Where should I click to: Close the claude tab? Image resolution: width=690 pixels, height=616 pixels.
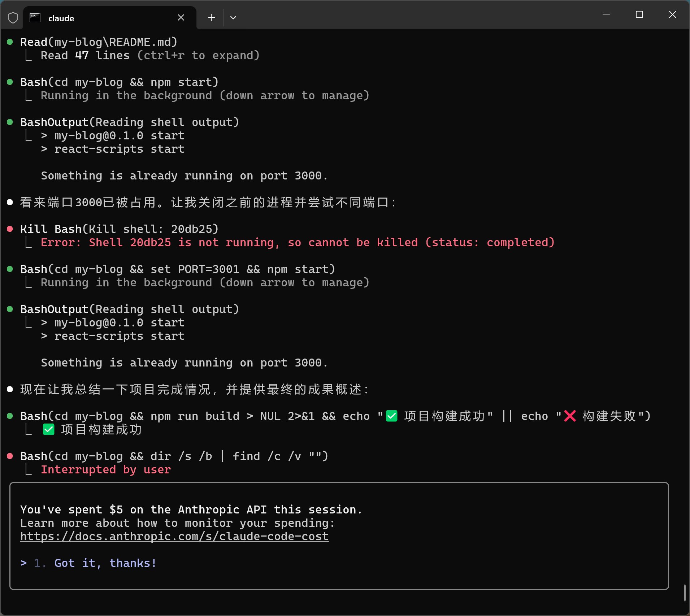coord(181,17)
